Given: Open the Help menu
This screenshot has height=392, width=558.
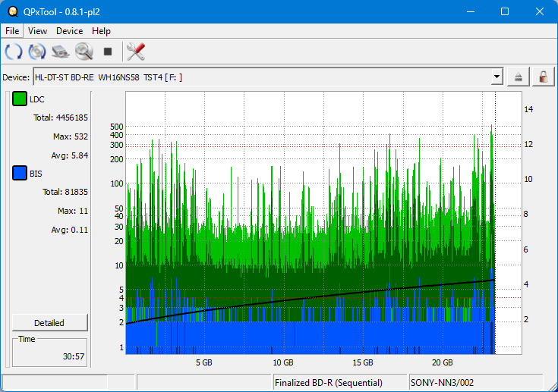Looking at the screenshot, I should [x=101, y=31].
